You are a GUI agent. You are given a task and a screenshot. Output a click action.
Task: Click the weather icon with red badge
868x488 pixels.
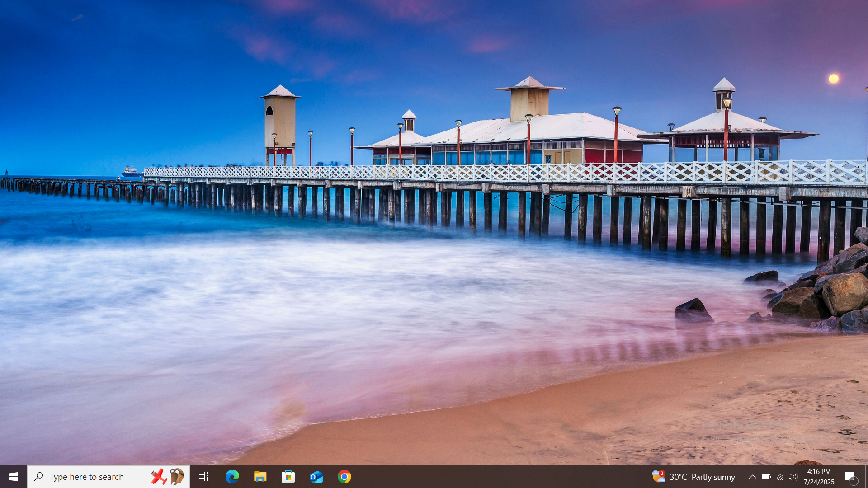click(658, 476)
